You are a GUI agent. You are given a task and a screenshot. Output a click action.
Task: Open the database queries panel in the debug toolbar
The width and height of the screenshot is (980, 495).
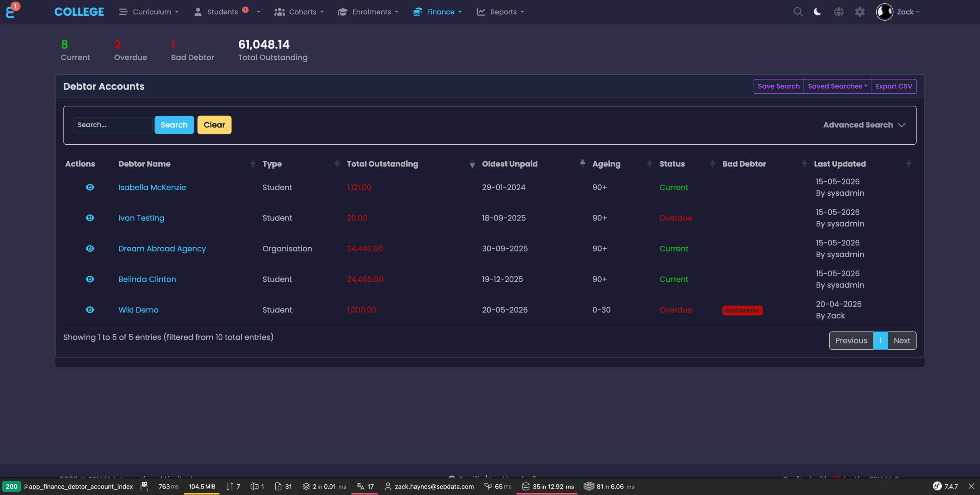pos(547,486)
